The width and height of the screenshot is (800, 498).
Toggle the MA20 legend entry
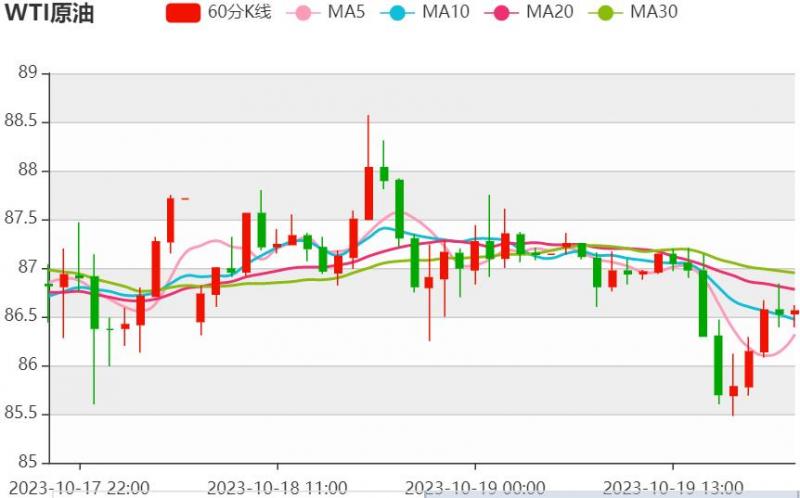click(529, 12)
